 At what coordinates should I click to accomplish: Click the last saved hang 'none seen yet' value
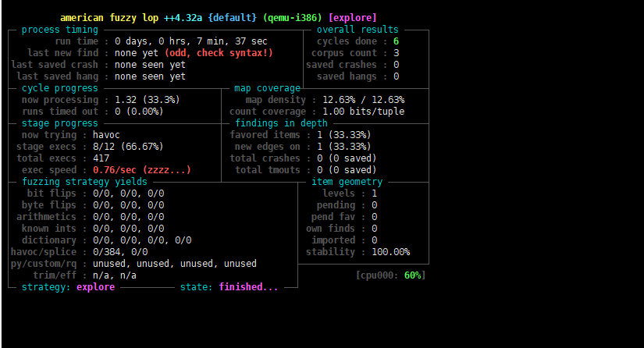150,76
